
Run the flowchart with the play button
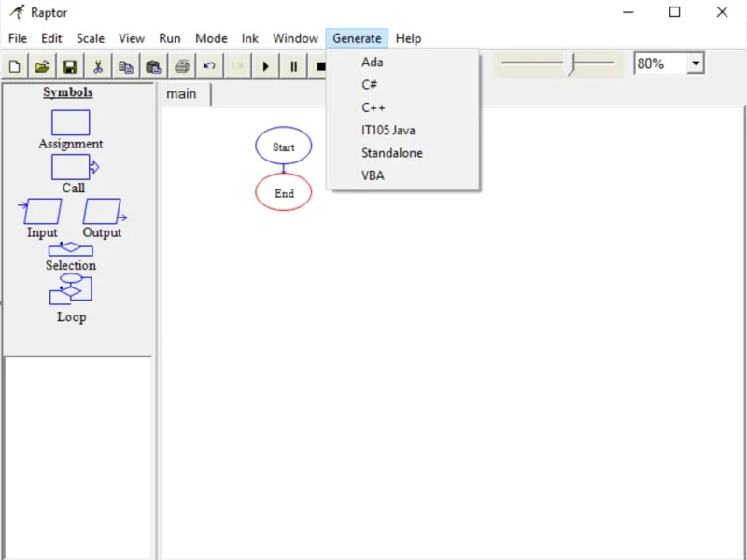click(x=265, y=66)
